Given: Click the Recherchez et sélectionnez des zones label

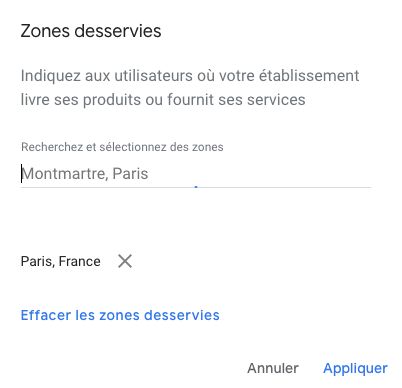Looking at the screenshot, I should point(122,147).
